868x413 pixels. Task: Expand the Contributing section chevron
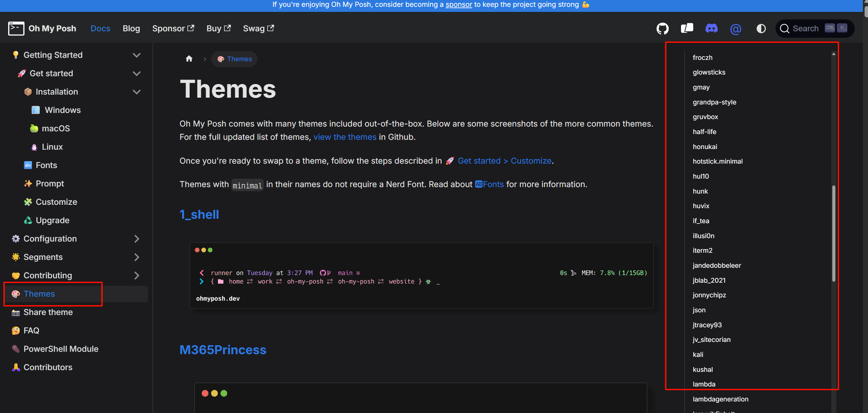click(x=137, y=276)
